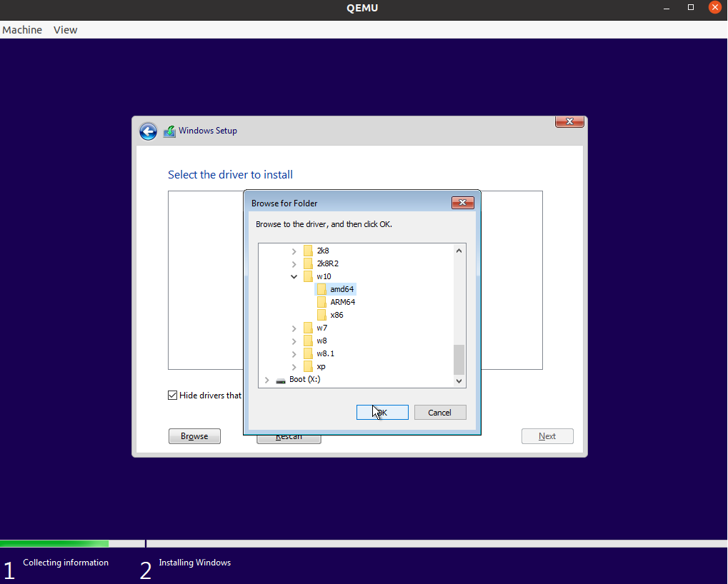
Task: Select the w8 folder name
Action: tap(321, 341)
